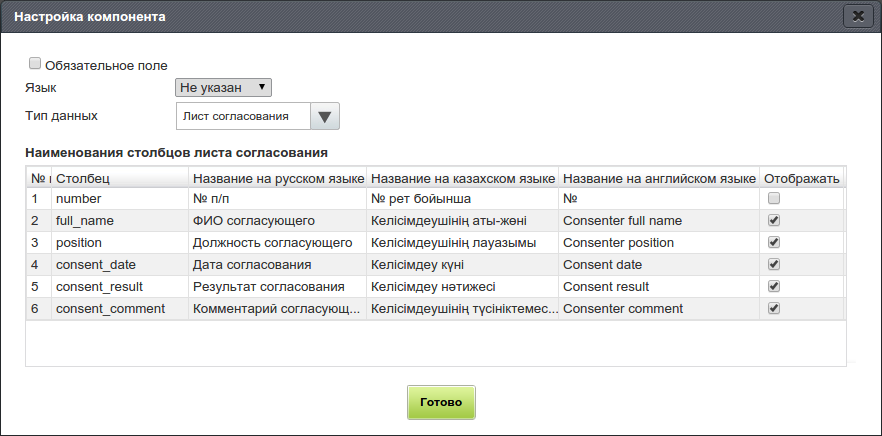Click the Consent date English cell

659,264
